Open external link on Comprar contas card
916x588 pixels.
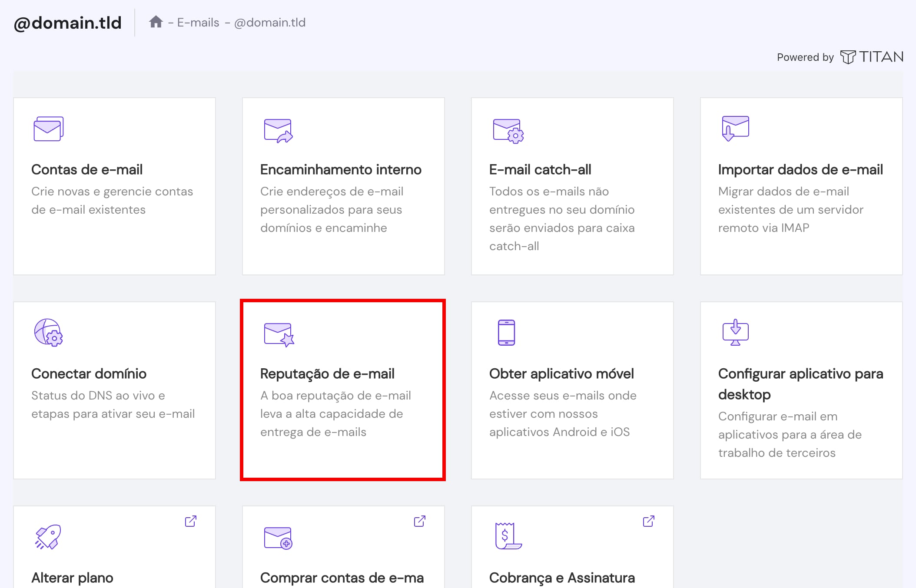click(419, 521)
